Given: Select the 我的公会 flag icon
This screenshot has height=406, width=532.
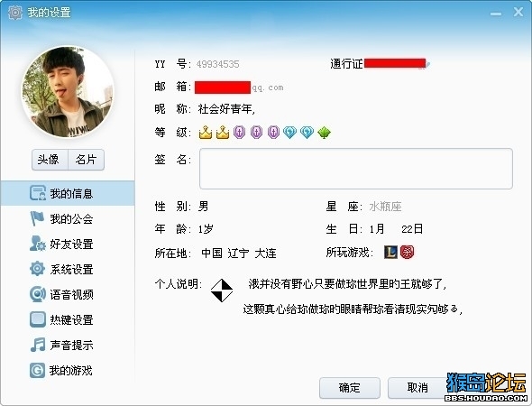Looking at the screenshot, I should coord(37,218).
